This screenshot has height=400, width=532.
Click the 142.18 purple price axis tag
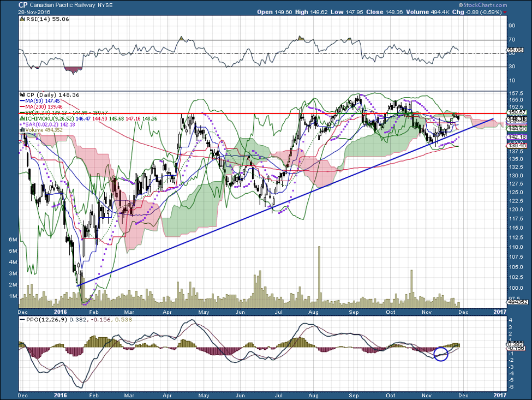point(517,137)
